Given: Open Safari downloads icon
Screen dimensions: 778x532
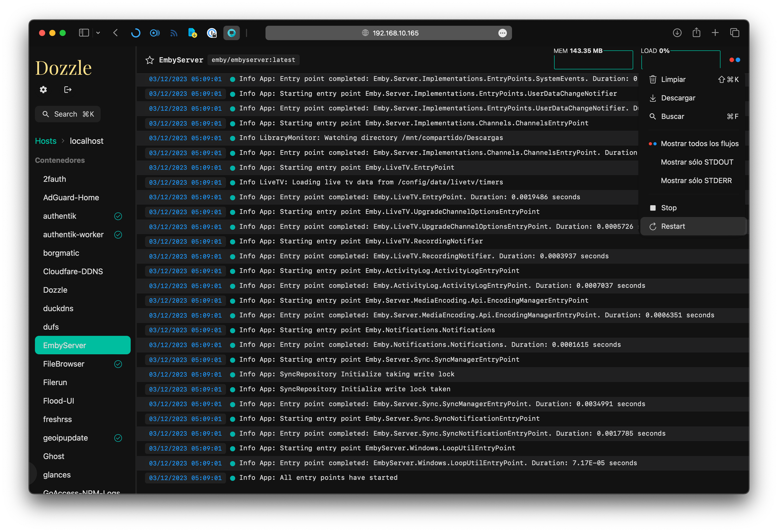Looking at the screenshot, I should point(677,33).
